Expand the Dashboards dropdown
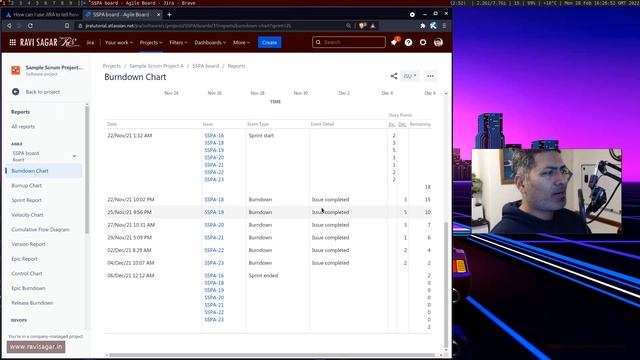This screenshot has width=640, height=360. 210,42
